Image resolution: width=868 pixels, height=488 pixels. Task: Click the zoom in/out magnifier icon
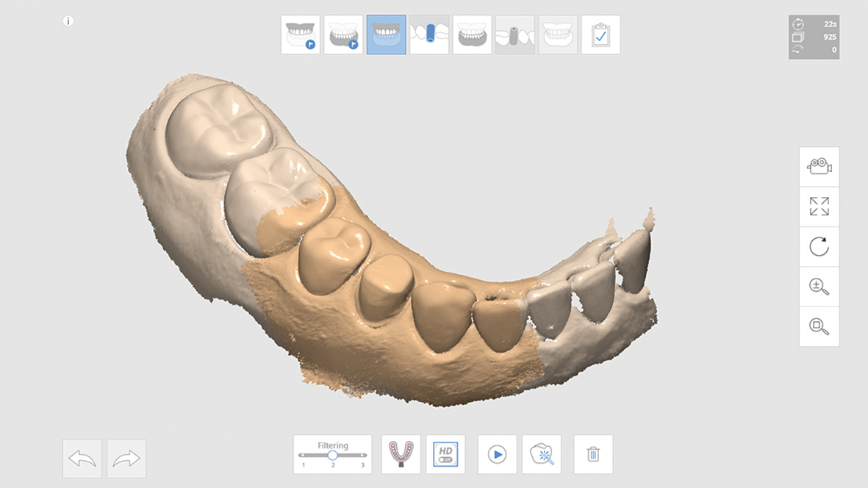(x=819, y=287)
